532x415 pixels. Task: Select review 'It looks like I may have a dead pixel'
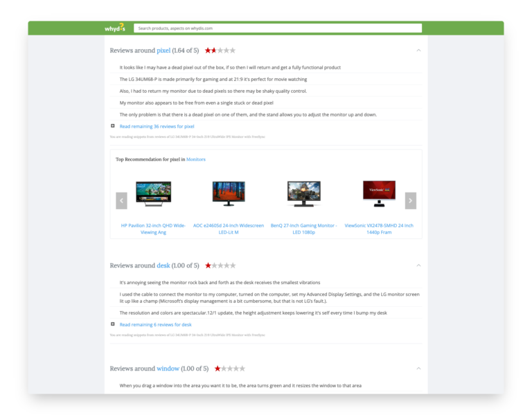point(230,67)
